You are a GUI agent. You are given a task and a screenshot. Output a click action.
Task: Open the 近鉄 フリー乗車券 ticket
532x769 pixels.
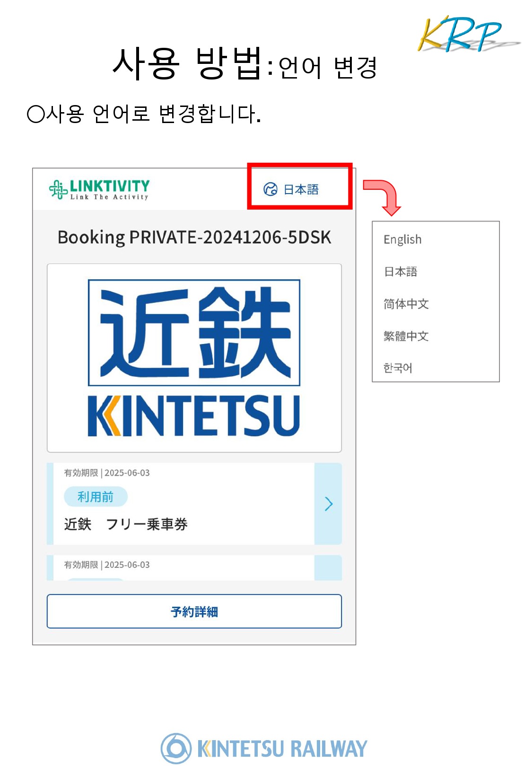[126, 524]
